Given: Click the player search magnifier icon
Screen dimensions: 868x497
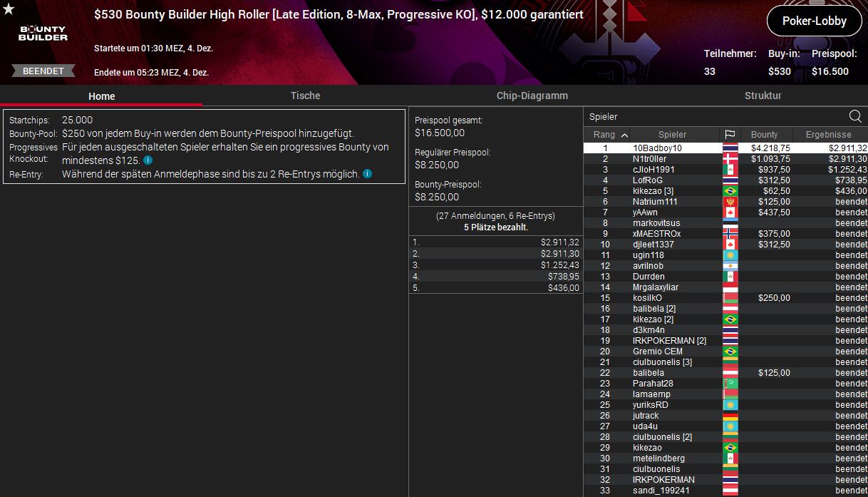Looking at the screenshot, I should coord(855,117).
